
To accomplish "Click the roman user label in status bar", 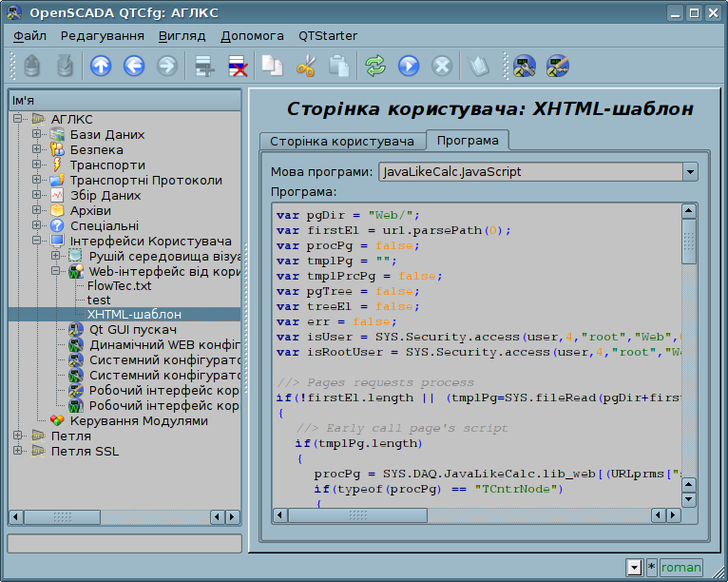I will pos(680,567).
